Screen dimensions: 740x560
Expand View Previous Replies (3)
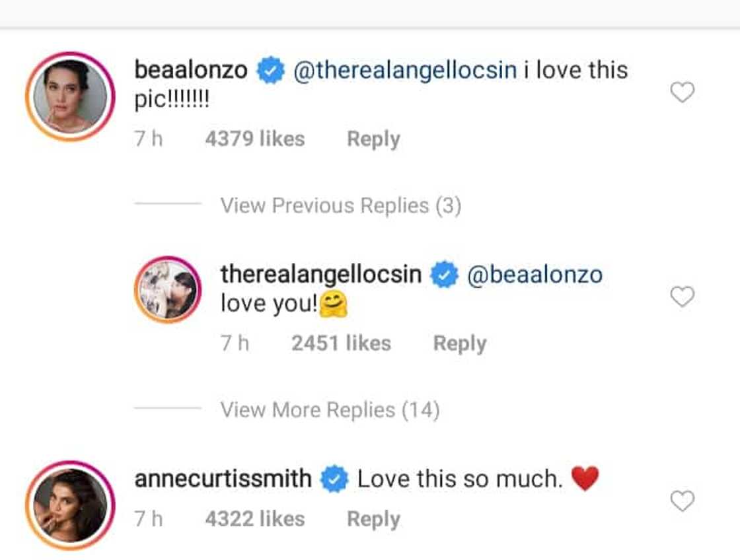[x=340, y=206]
